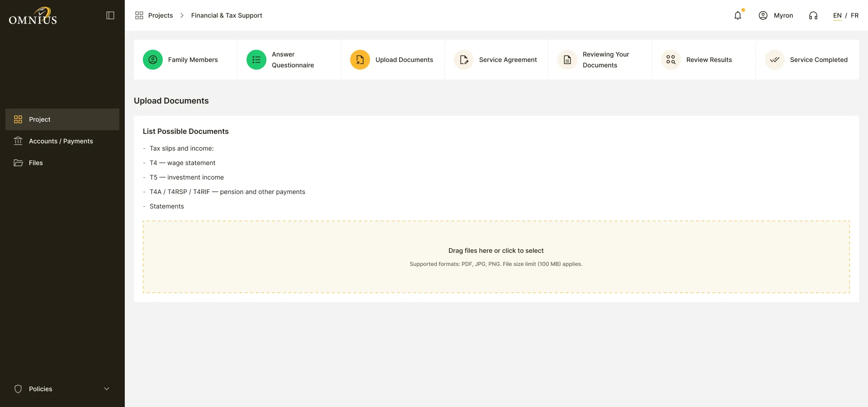This screenshot has height=407, width=868.
Task: Open Policies section in sidebar
Action: pyautogui.click(x=62, y=389)
